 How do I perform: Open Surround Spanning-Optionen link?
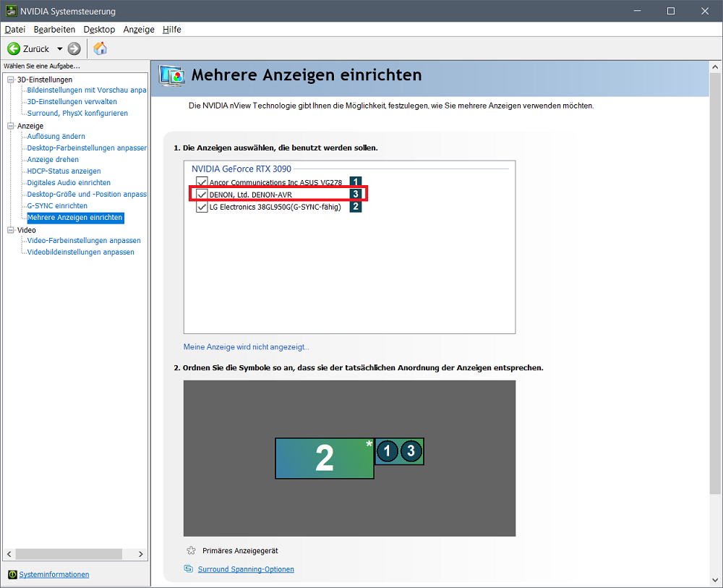(246, 569)
